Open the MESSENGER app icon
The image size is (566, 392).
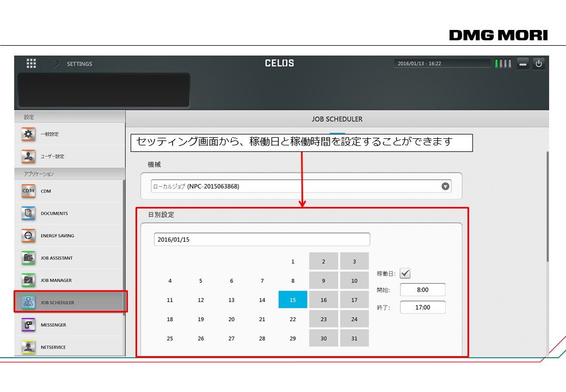pyautogui.click(x=28, y=325)
